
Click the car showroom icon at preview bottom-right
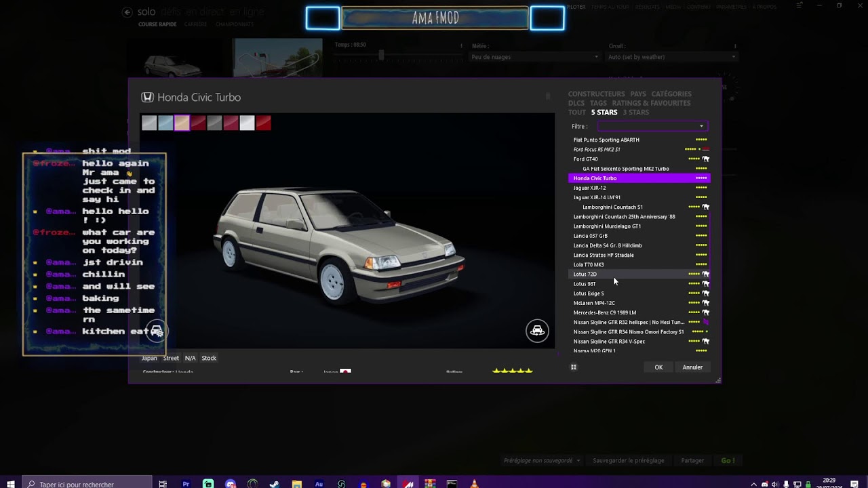(x=537, y=331)
